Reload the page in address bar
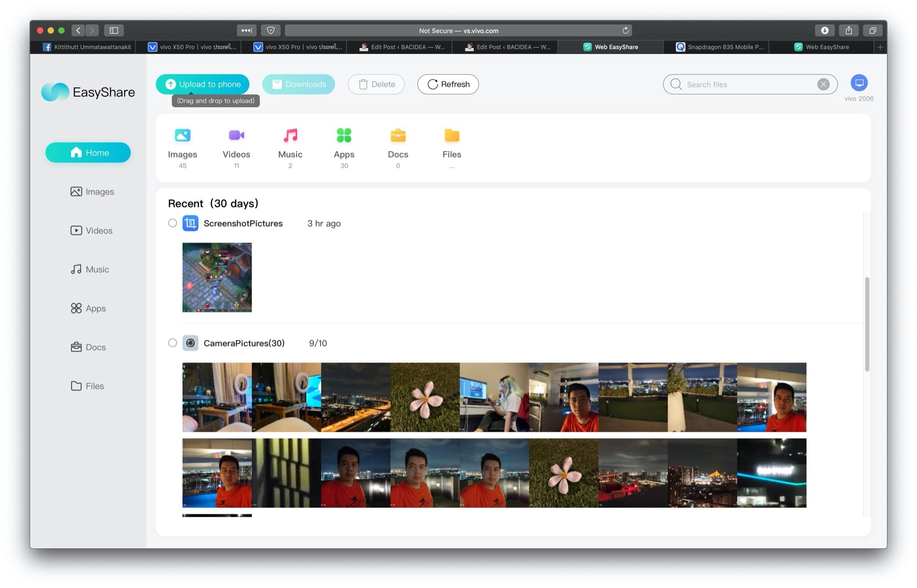The height and width of the screenshot is (588, 917). (625, 30)
